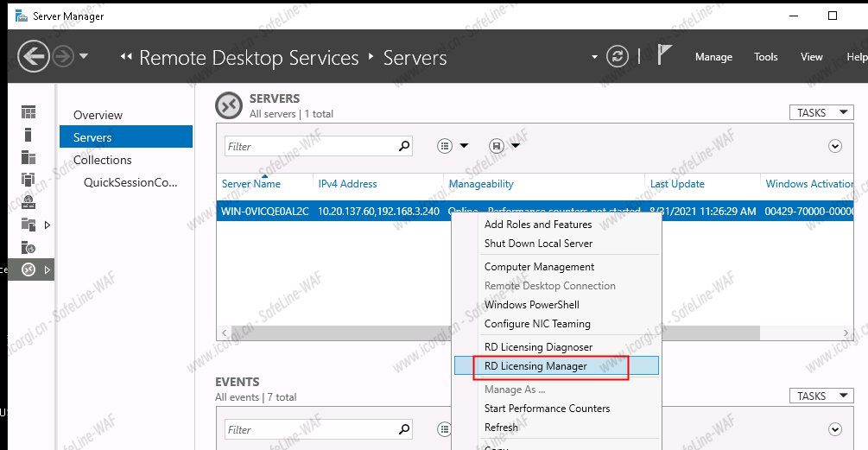
Task: Open the Notifications flag icon
Action: point(663,54)
